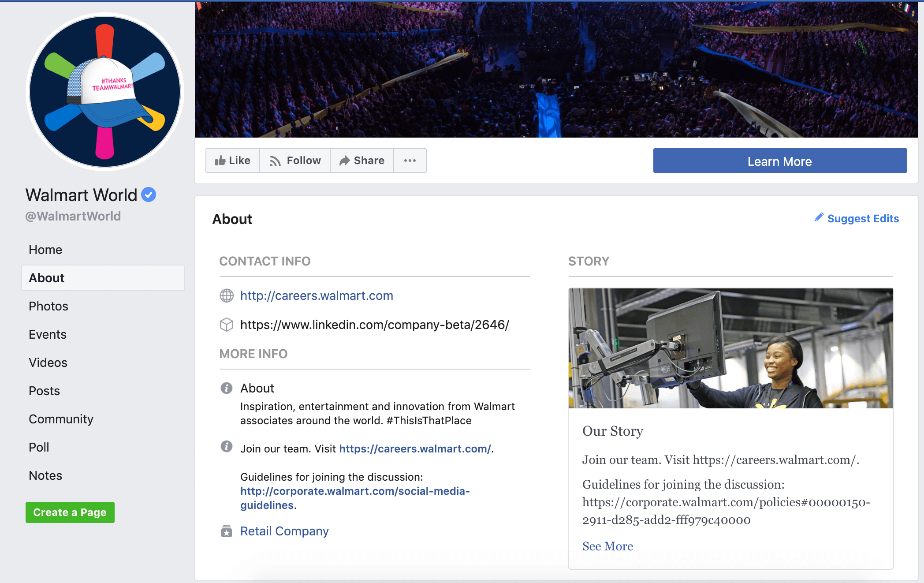Screen dimensions: 924x583
Task: Click the Follow feed icon
Action: tap(276, 161)
